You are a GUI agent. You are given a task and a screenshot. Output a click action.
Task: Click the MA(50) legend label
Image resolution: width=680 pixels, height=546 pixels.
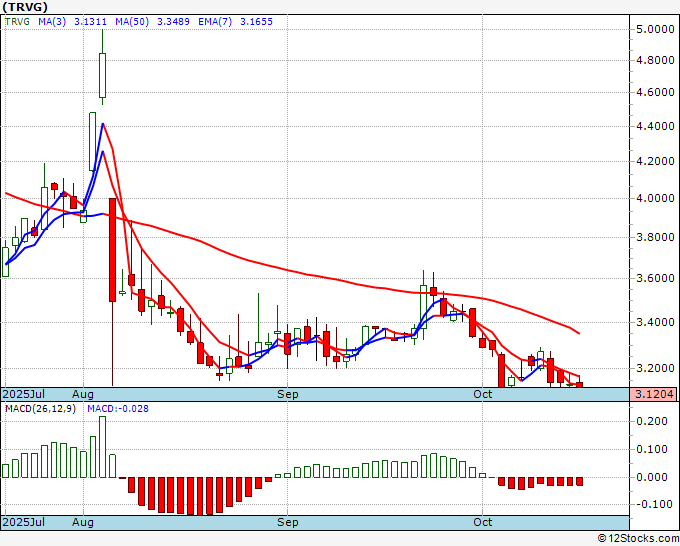(132, 22)
